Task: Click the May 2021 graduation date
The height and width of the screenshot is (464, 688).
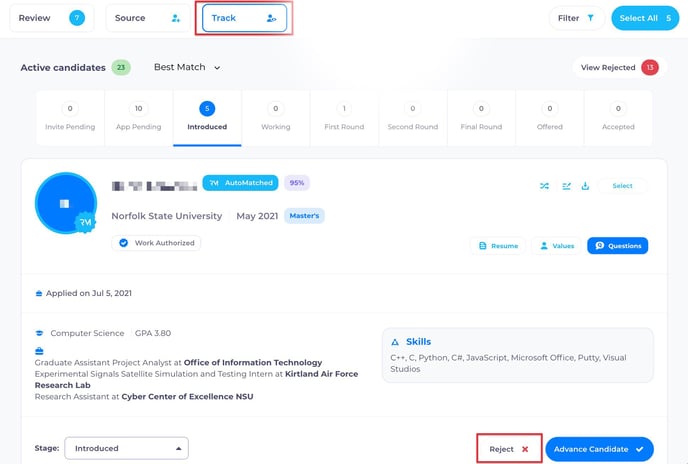Action: point(257,216)
